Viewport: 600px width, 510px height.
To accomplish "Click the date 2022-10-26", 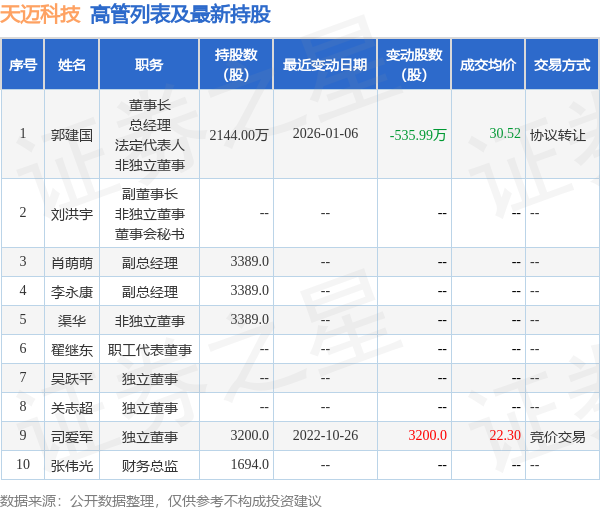I will click(x=325, y=435).
